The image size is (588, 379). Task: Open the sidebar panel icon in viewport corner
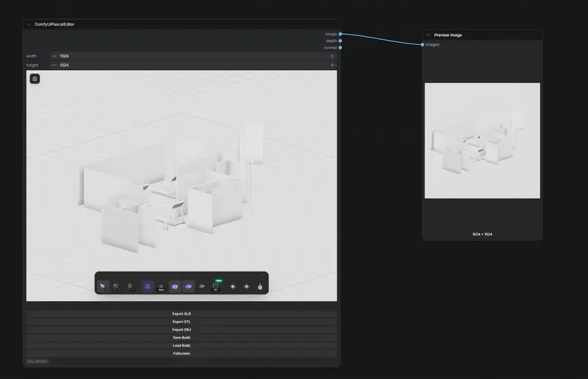coord(35,79)
